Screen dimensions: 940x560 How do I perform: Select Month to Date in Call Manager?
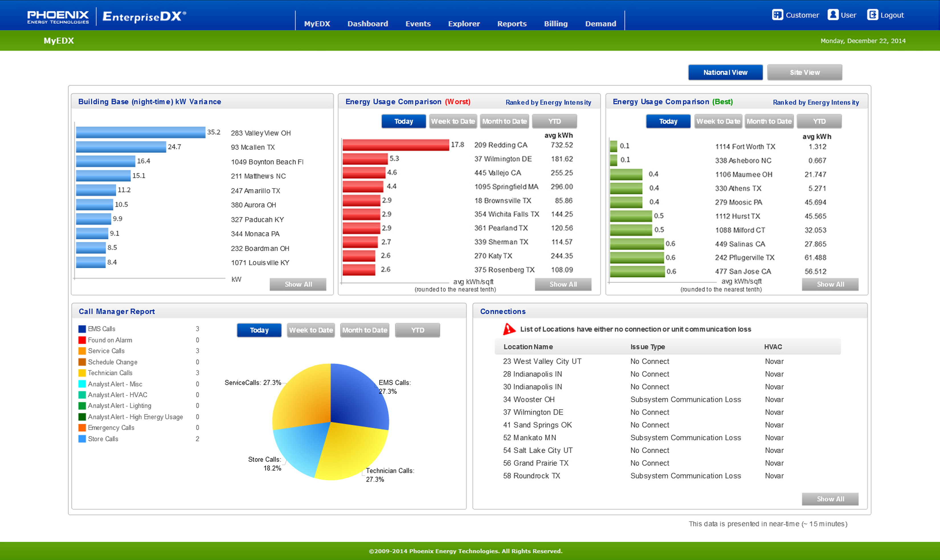[x=364, y=330]
